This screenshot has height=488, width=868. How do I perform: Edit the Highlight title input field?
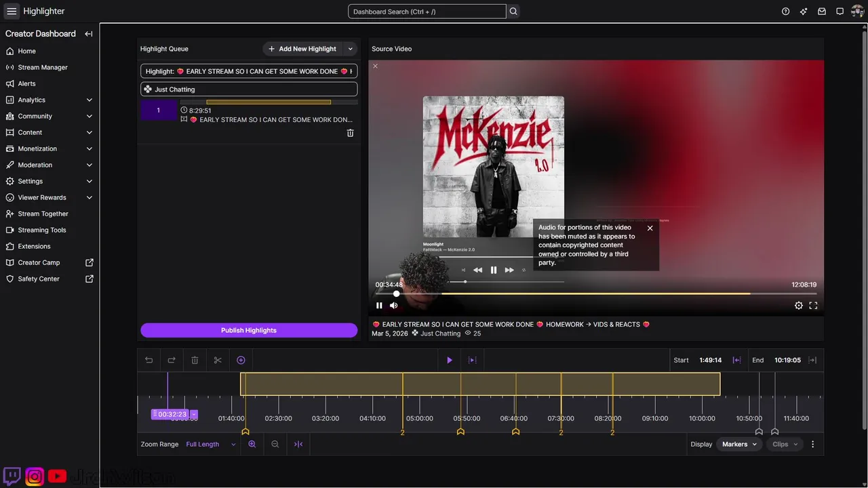click(x=249, y=71)
